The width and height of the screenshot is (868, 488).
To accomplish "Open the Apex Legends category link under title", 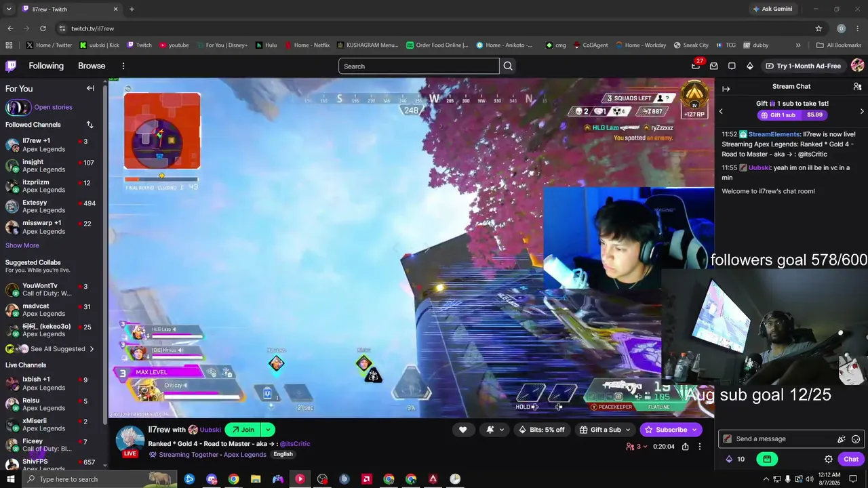I will click(x=244, y=455).
